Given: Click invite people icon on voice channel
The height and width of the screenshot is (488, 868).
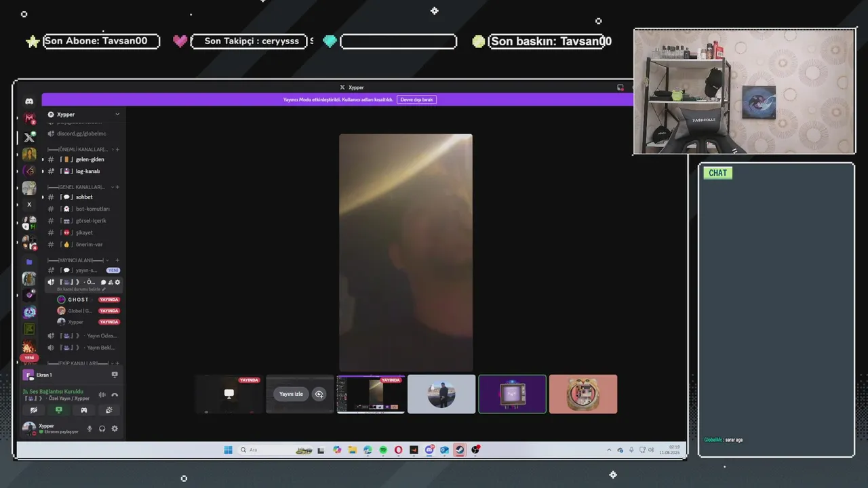Looking at the screenshot, I should (111, 282).
